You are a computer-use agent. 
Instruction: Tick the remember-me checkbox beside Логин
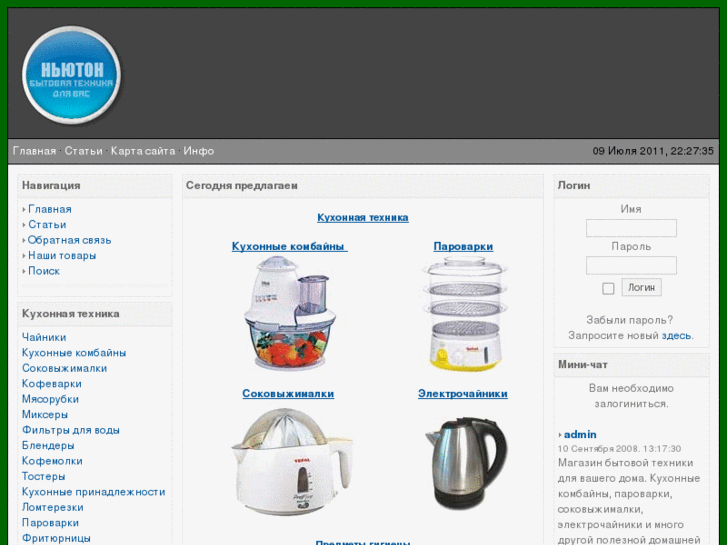(x=608, y=289)
